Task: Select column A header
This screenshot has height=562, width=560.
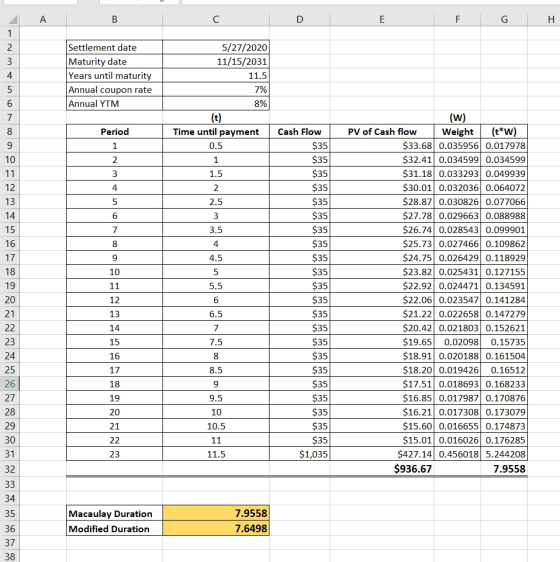Action: [x=43, y=19]
